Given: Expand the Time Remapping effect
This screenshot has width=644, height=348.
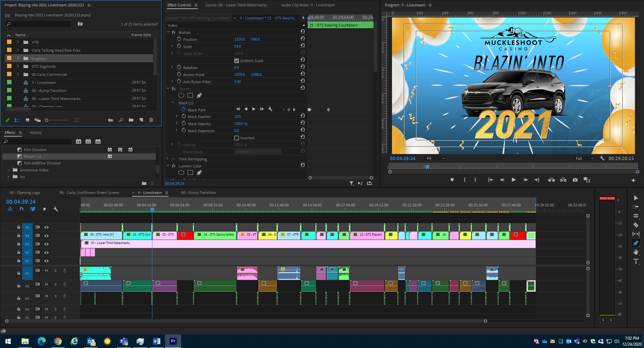Looking at the screenshot, I should pyautogui.click(x=167, y=159).
